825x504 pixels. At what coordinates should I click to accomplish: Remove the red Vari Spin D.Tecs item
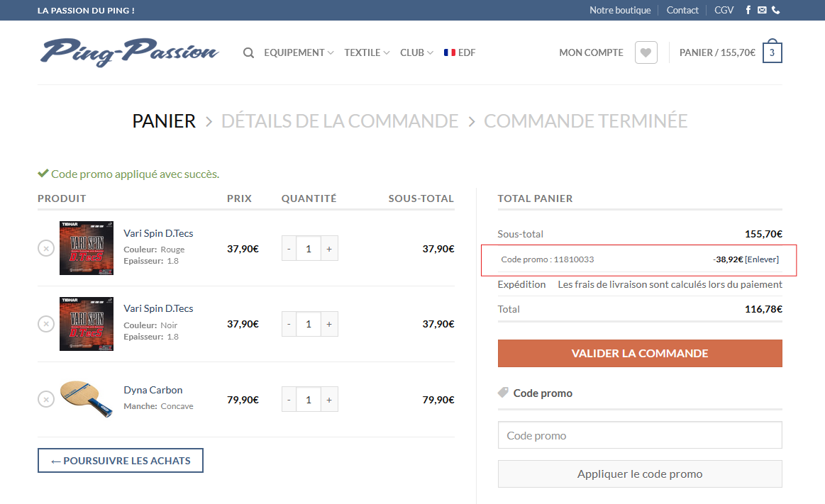pyautogui.click(x=45, y=249)
